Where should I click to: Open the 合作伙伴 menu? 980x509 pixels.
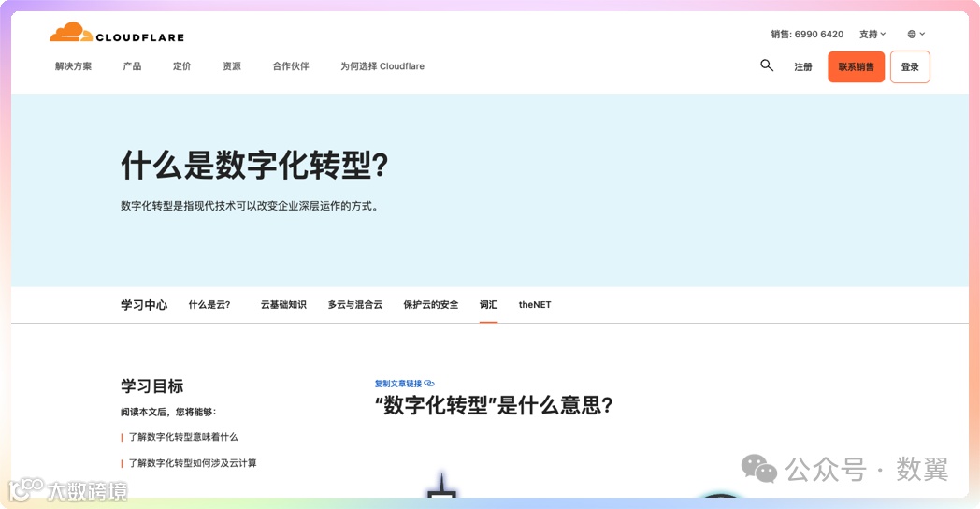(291, 66)
